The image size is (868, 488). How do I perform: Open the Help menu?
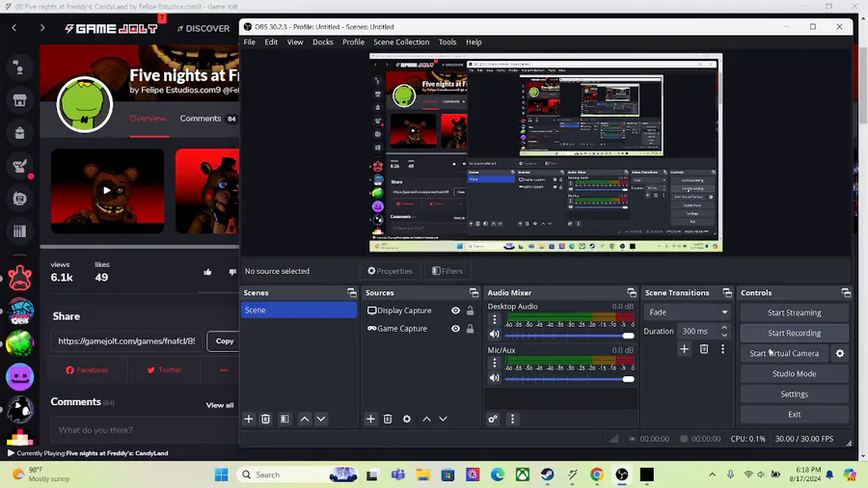pyautogui.click(x=474, y=42)
